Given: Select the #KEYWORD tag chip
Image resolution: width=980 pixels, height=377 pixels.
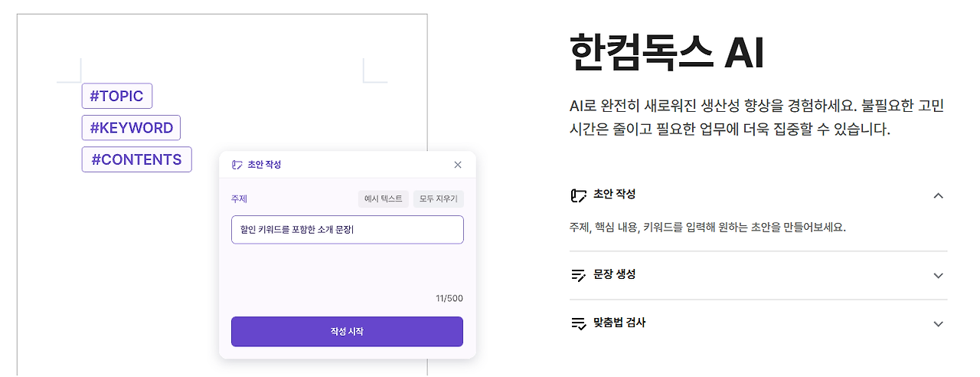Looking at the screenshot, I should coord(131,128).
